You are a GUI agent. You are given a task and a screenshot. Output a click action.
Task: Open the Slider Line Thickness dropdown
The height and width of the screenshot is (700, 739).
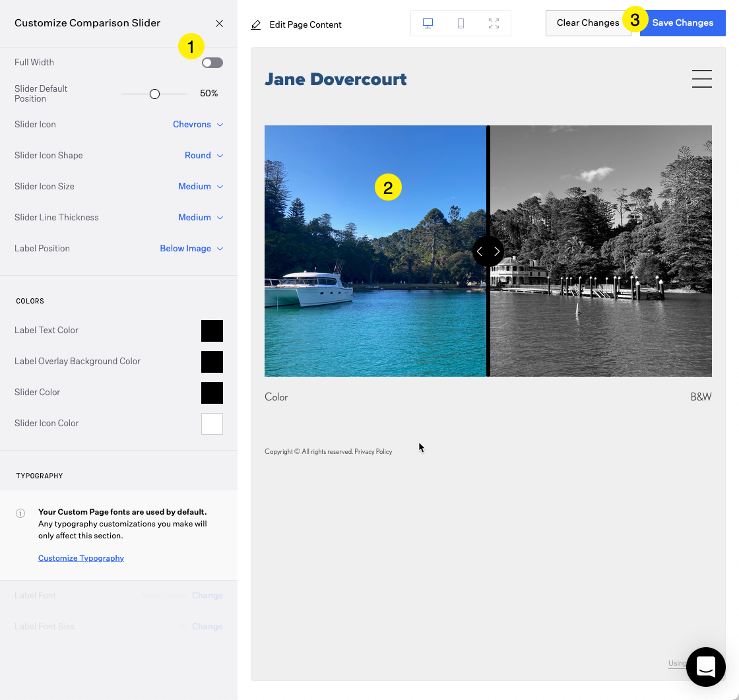coord(201,217)
